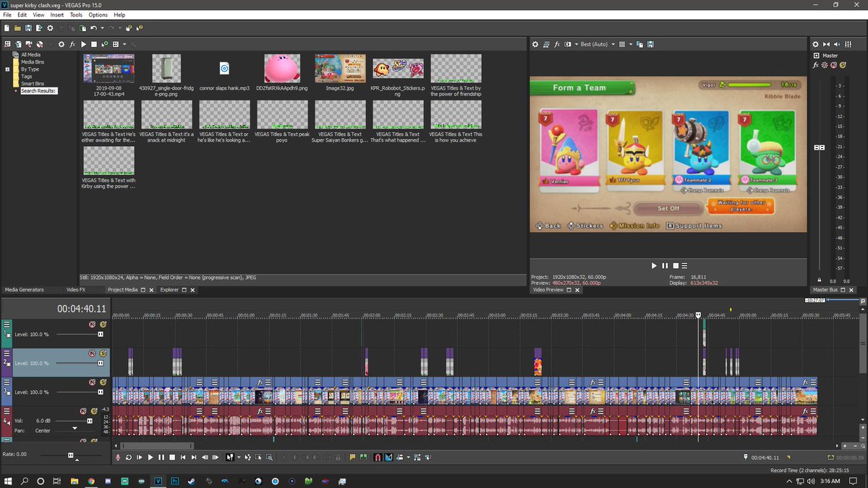The width and height of the screenshot is (868, 488).
Task: Open Video Preview properties gear icon
Action: coord(535,44)
